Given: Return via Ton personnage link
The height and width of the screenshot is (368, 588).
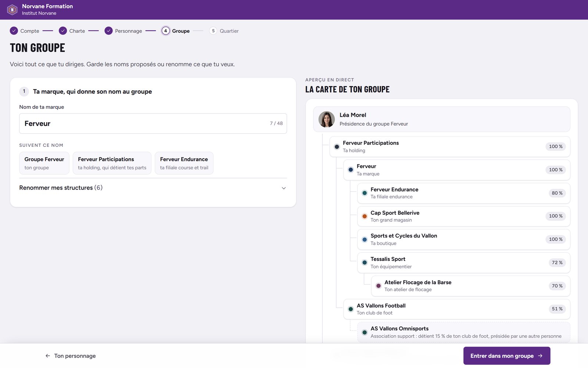Looking at the screenshot, I should pos(71,356).
